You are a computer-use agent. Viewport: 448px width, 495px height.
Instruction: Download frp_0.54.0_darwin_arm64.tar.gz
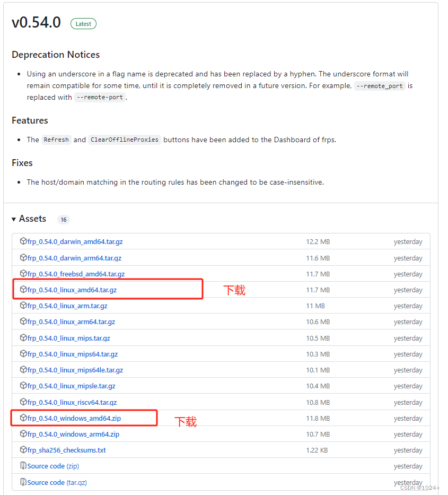click(74, 258)
